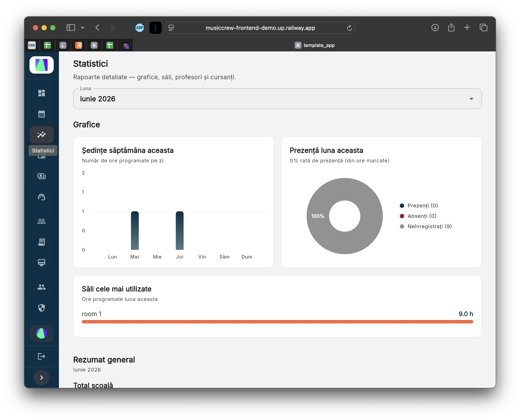Image resolution: width=520 pixels, height=420 pixels.
Task: Select the Statistici chart icon in sidebar
Action: click(42, 135)
